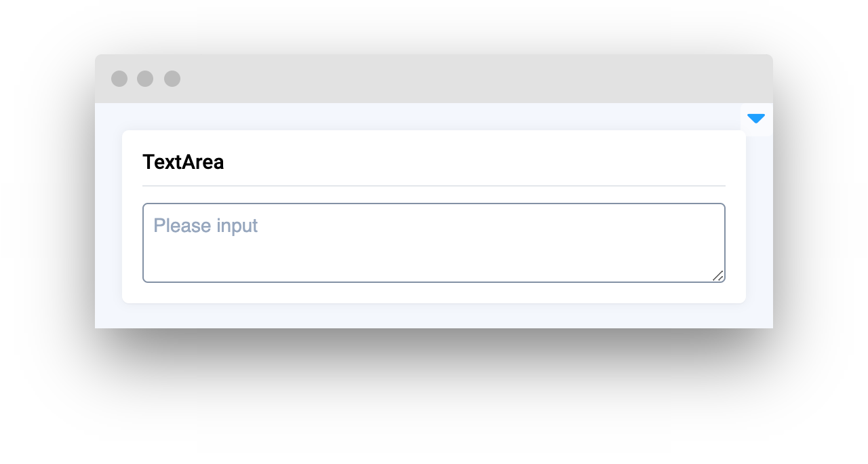Open the collapsed panel via blue caret
This screenshot has width=868, height=464.
[756, 119]
